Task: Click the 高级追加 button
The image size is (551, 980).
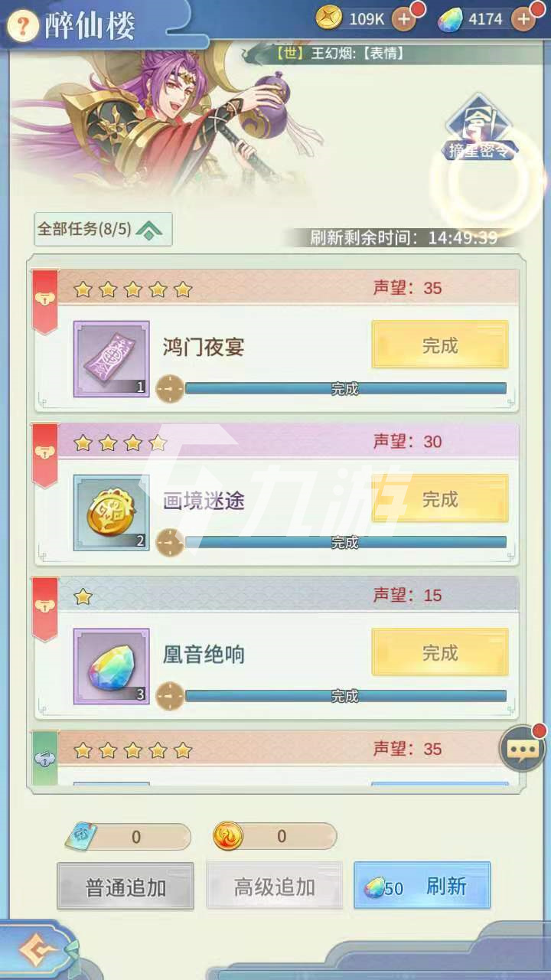Action: click(x=274, y=887)
